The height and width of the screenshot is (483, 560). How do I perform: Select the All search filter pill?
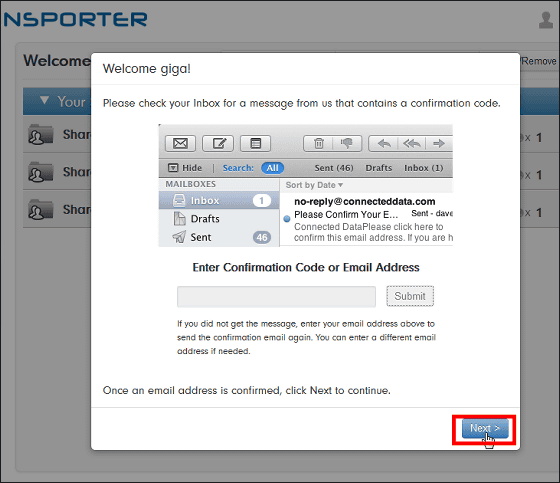point(272,168)
